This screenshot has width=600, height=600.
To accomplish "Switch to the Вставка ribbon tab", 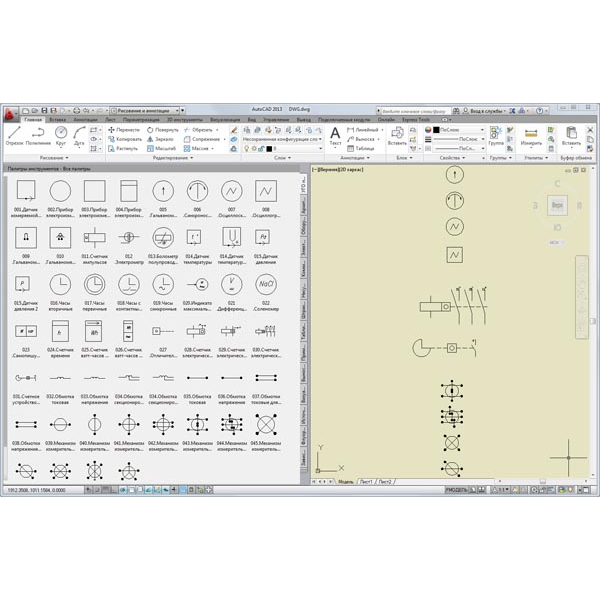I will pyautogui.click(x=58, y=120).
